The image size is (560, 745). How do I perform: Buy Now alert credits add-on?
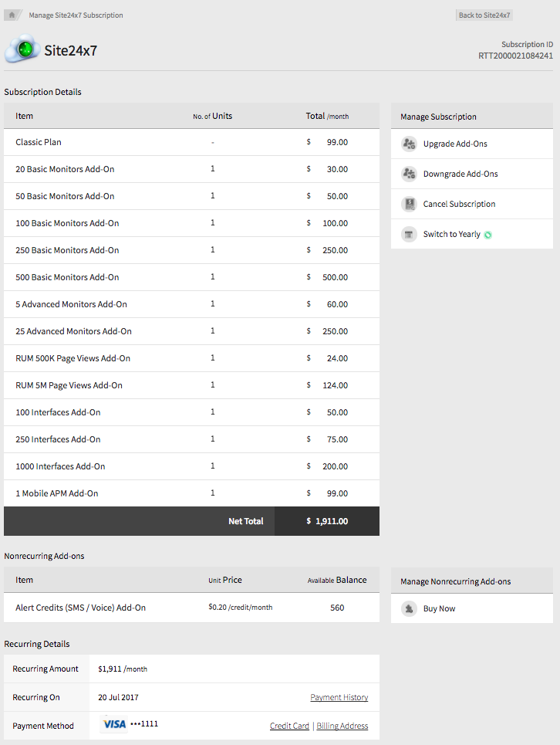pos(439,609)
